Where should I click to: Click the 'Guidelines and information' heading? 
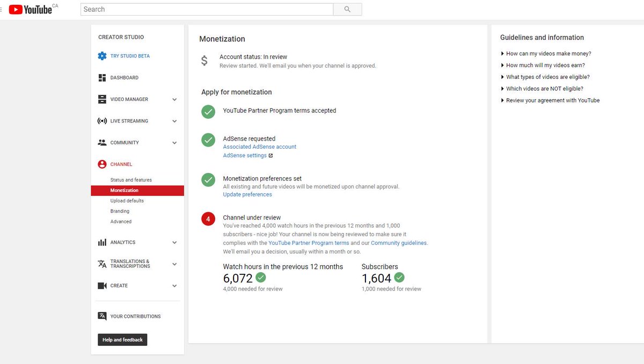[542, 38]
